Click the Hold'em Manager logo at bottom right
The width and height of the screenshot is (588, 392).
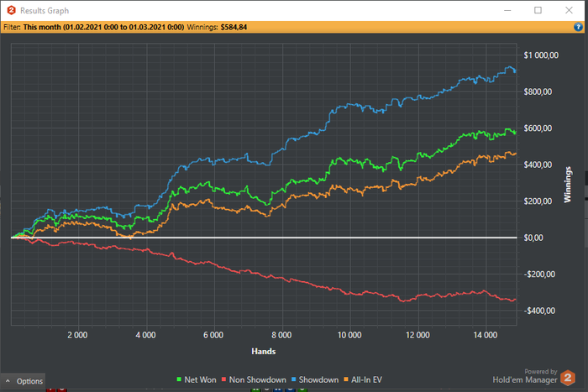[x=568, y=378]
